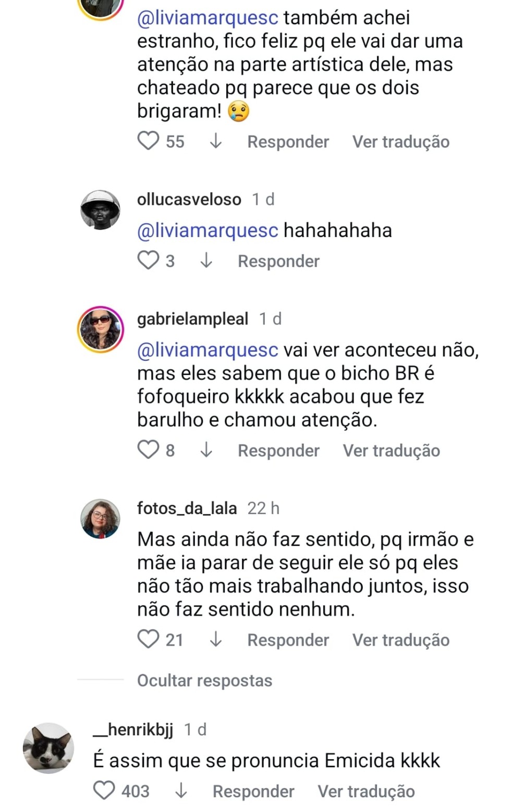This screenshot has width=513, height=812.
Task: Click the arrow icon under __henrikbjj's comment
Action: [x=181, y=791]
